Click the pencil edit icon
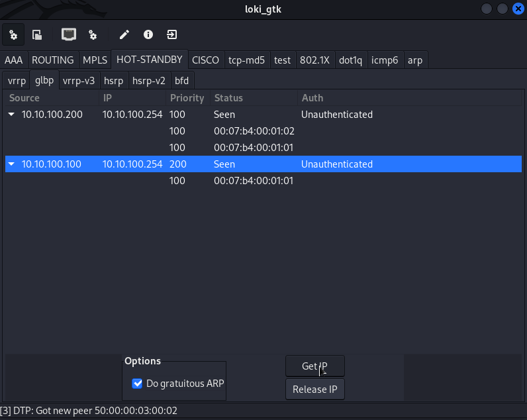The width and height of the screenshot is (527, 420). 124,34
